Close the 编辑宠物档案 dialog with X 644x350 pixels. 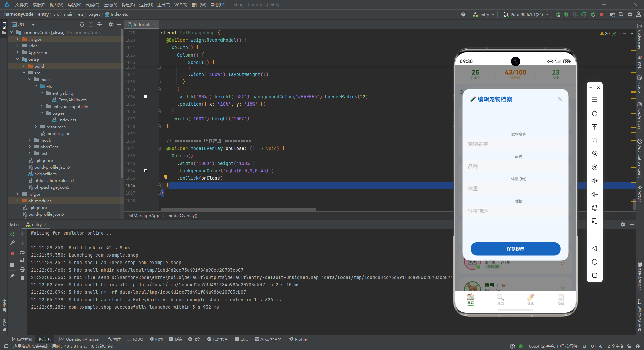(559, 99)
